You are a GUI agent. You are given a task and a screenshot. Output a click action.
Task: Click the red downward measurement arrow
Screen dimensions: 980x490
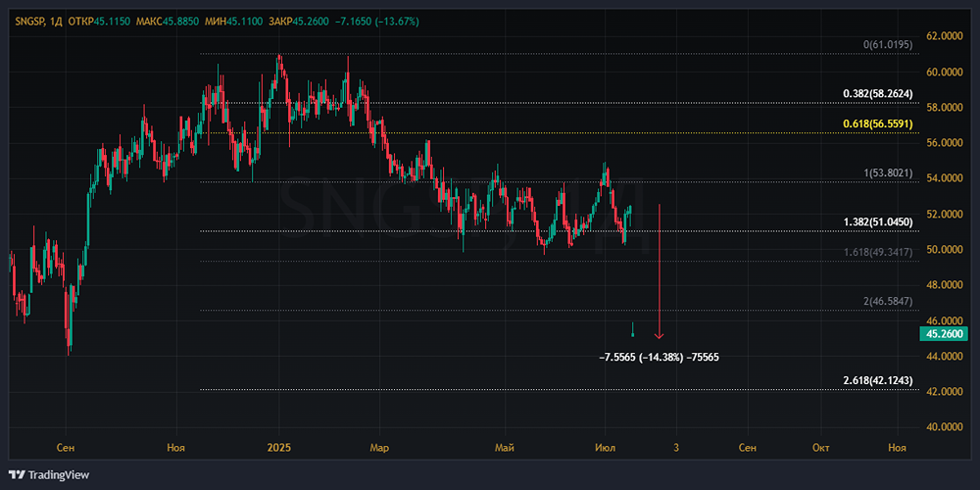(x=659, y=270)
